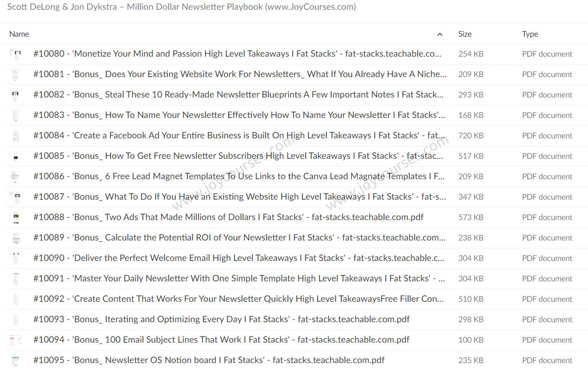Click 'PDF document' type in #10080 row
This screenshot has height=370, width=588.
point(547,54)
